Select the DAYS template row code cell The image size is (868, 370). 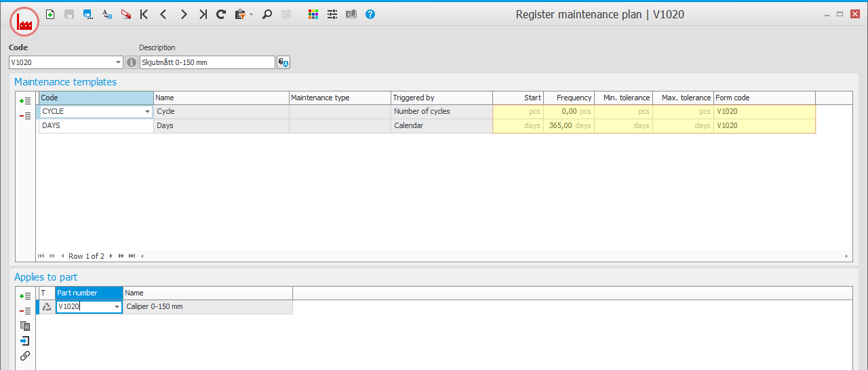coord(96,125)
